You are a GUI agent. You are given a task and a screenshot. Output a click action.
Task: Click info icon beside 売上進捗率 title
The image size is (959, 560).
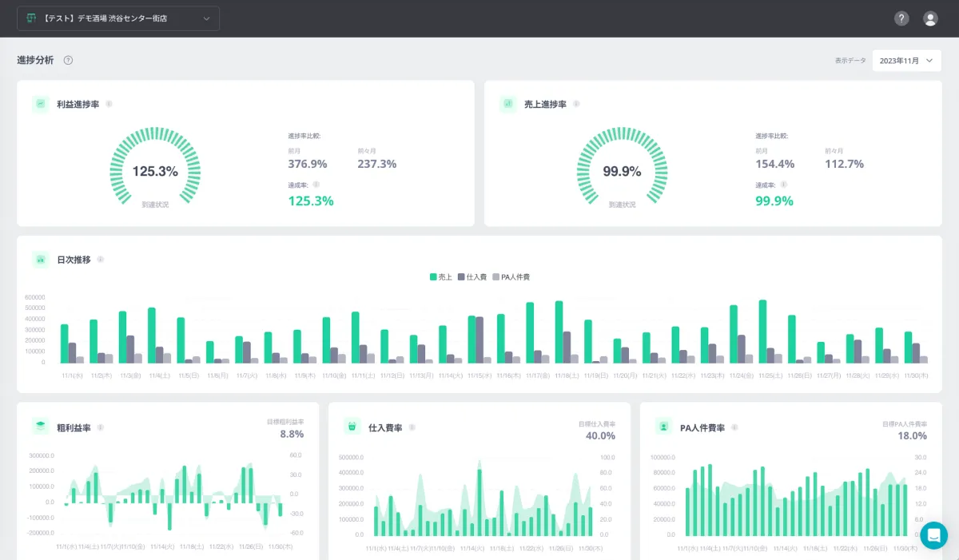[x=576, y=104]
